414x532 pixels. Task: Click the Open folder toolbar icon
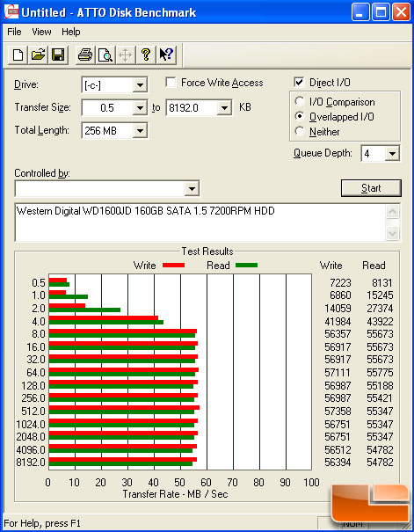[38, 55]
